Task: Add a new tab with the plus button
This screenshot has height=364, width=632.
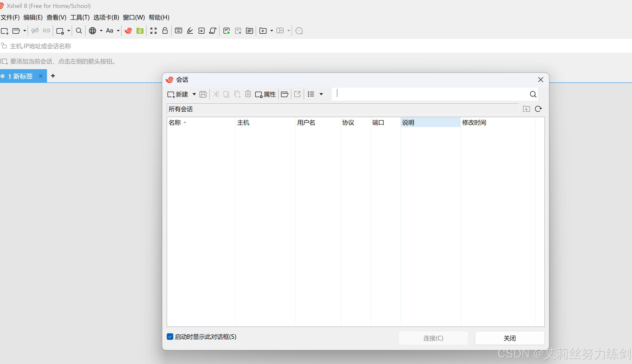Action: 53,76
